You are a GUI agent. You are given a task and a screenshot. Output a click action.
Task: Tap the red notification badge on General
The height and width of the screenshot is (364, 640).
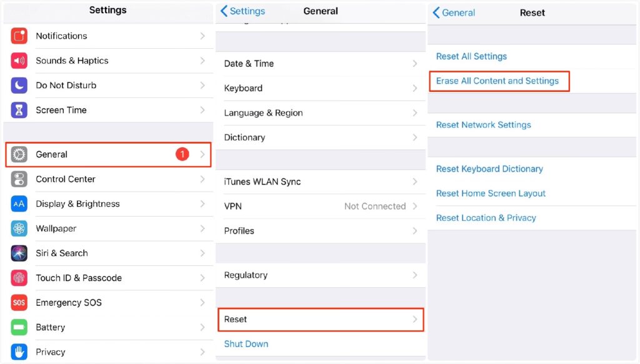tap(182, 154)
